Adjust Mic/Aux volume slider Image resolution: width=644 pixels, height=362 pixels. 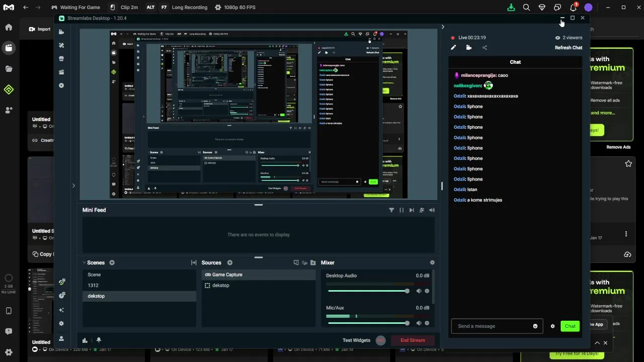[x=368, y=323]
